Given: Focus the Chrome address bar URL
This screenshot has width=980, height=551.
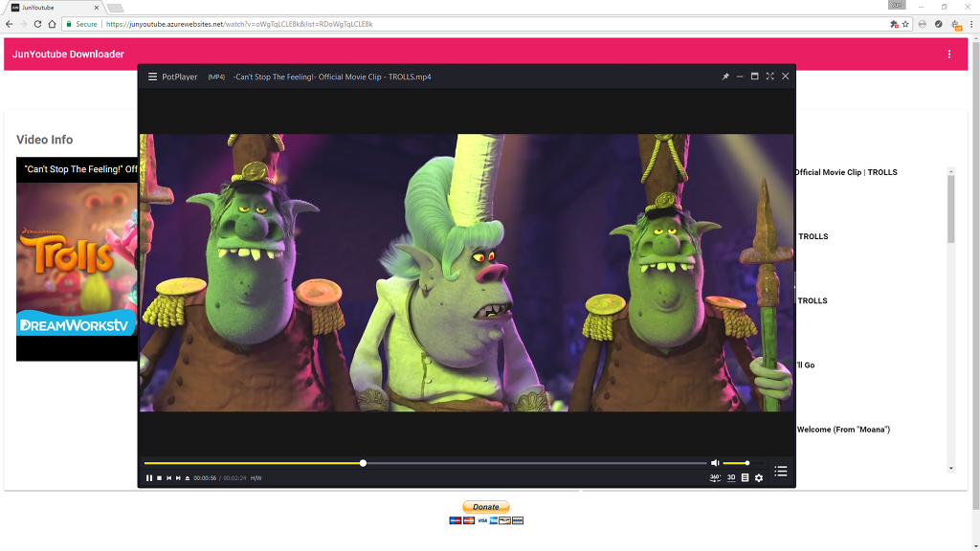Looking at the screenshot, I should tap(239, 24).
